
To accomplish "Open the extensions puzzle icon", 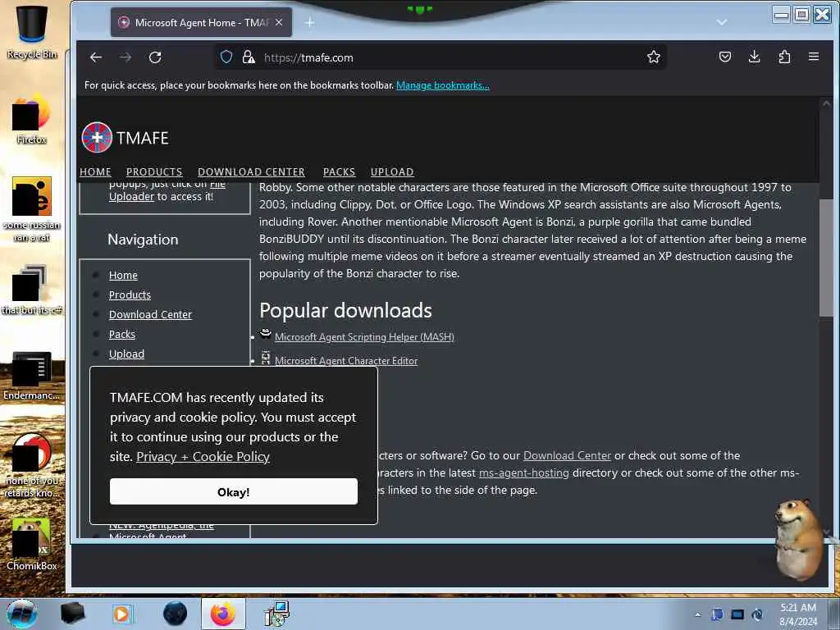I will coord(784,57).
